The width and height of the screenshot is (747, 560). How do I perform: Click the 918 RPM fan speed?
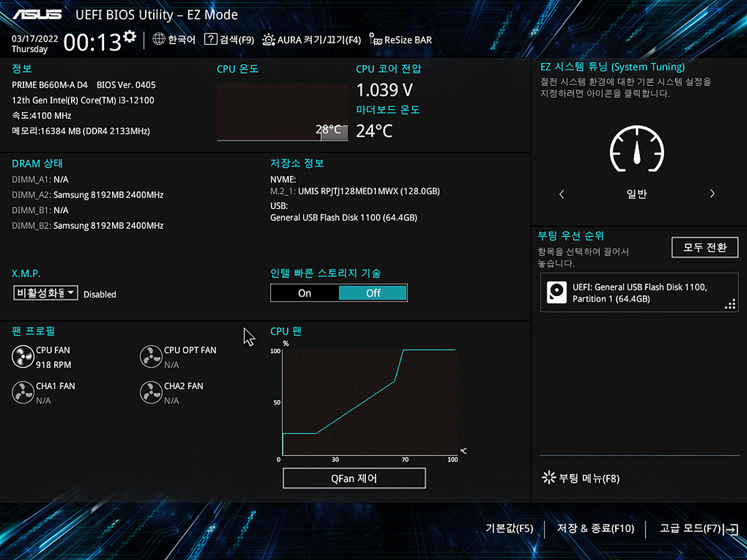(54, 365)
